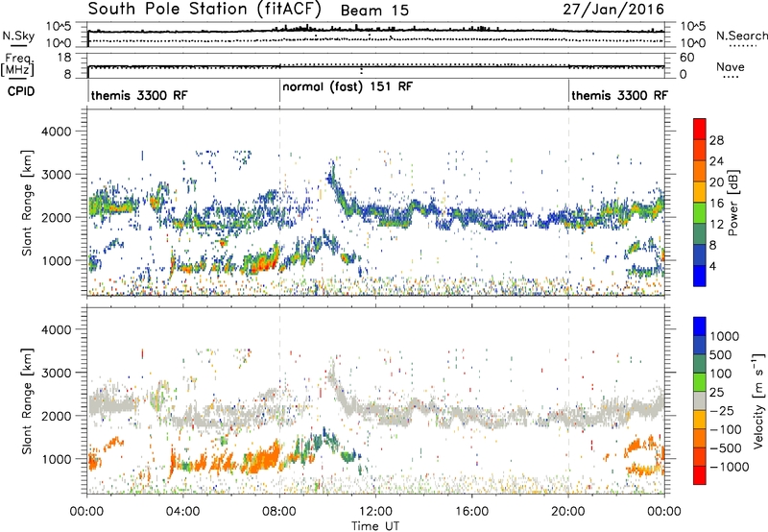This screenshot has width=768, height=532.
Task: Click the "Slant Range [km]" label of velocity panel
Action: (27, 400)
